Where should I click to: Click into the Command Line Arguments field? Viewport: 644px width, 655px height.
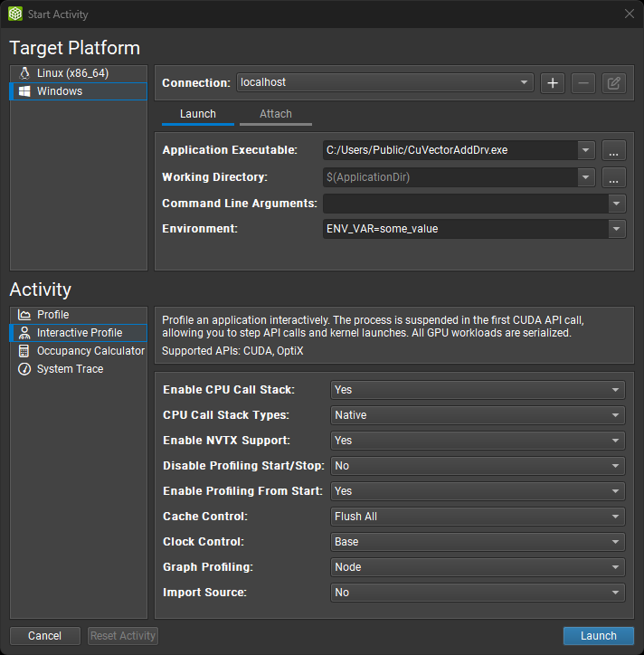[465, 204]
